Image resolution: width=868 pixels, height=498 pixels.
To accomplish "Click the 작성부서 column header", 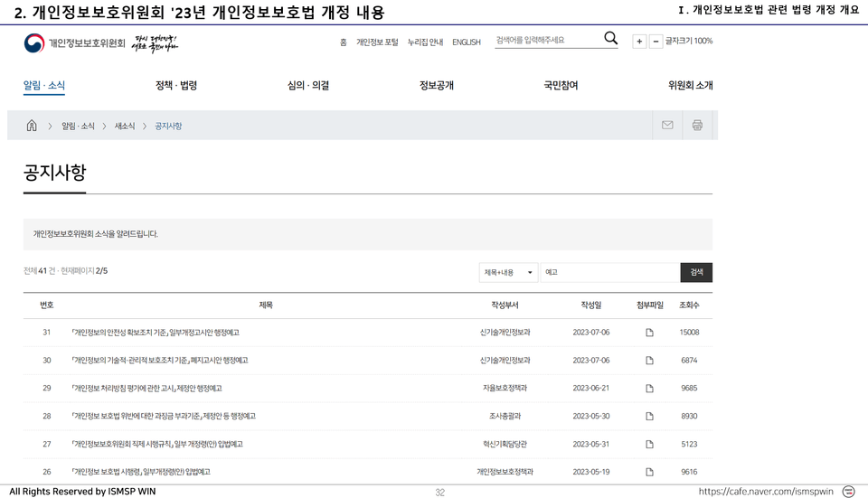I will 505,305.
